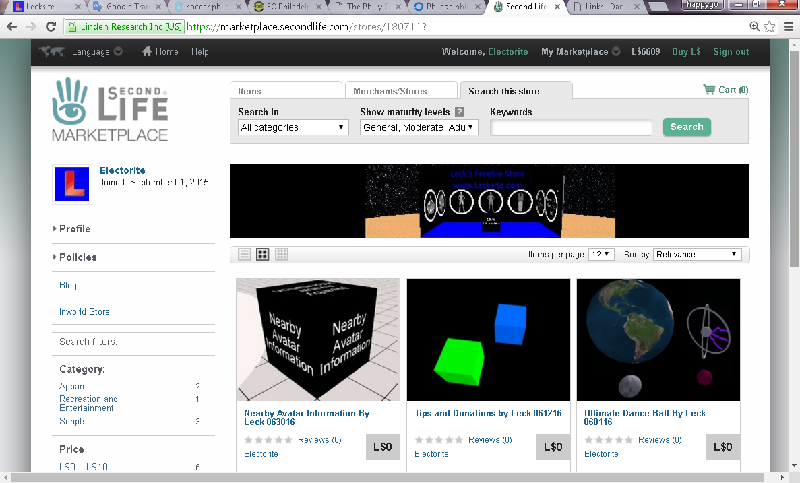This screenshot has height=483, width=800.
Task: Open the Sort by Relevance dropdown
Action: click(x=697, y=254)
